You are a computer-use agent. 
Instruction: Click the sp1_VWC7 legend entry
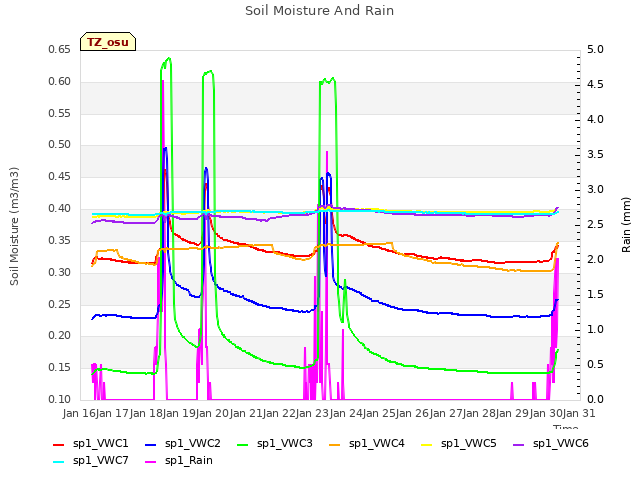tap(91, 461)
